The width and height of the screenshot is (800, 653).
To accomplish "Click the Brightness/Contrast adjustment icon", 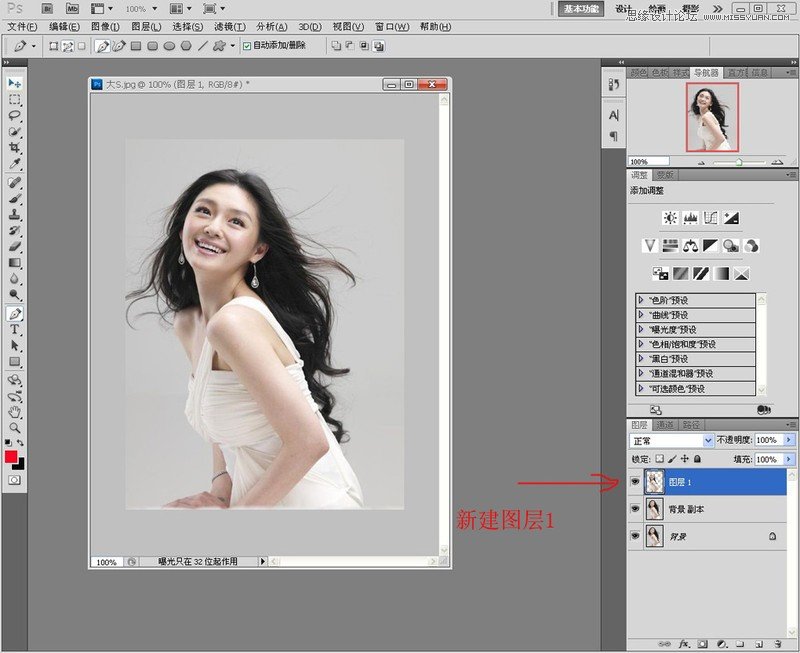I will [x=670, y=217].
